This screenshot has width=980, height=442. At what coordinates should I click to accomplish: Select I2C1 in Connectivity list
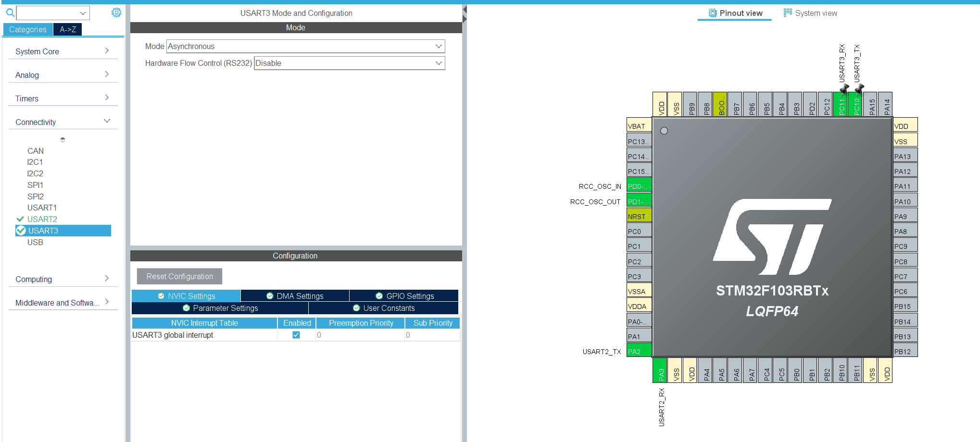pos(35,162)
